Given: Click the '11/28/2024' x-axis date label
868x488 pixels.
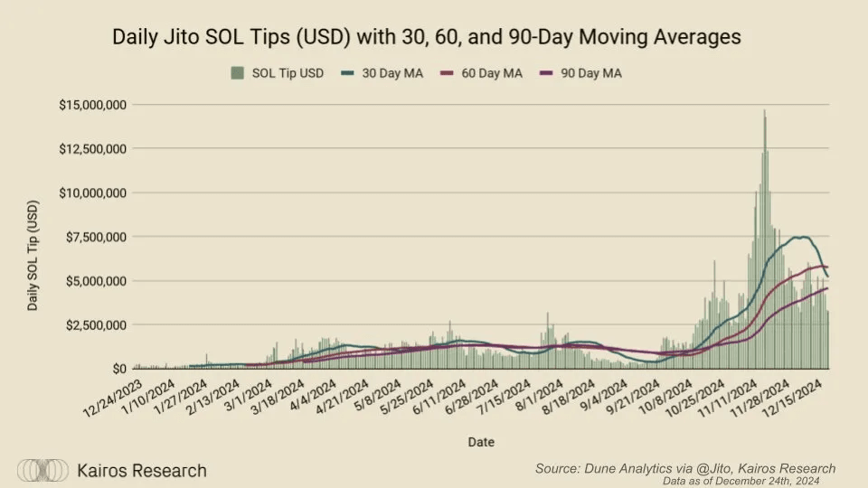Looking at the screenshot, I should (x=760, y=399).
